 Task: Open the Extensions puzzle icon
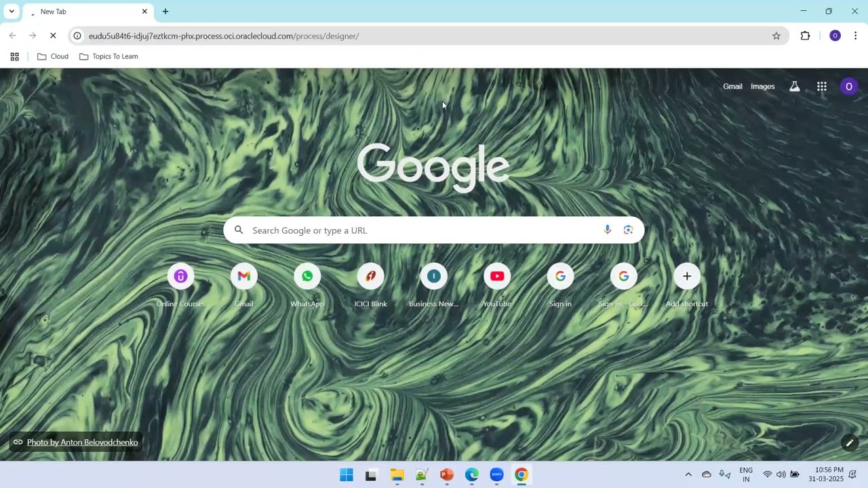coord(805,36)
